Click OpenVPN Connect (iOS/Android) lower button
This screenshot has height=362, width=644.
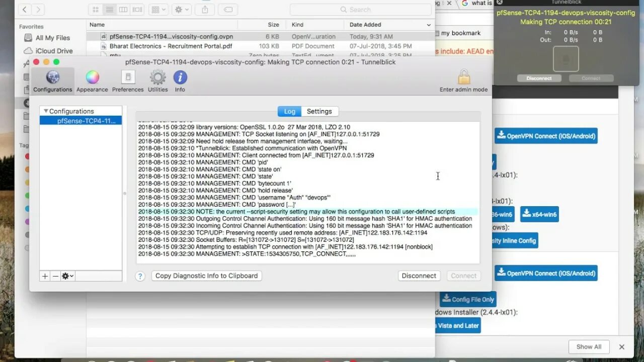click(546, 273)
